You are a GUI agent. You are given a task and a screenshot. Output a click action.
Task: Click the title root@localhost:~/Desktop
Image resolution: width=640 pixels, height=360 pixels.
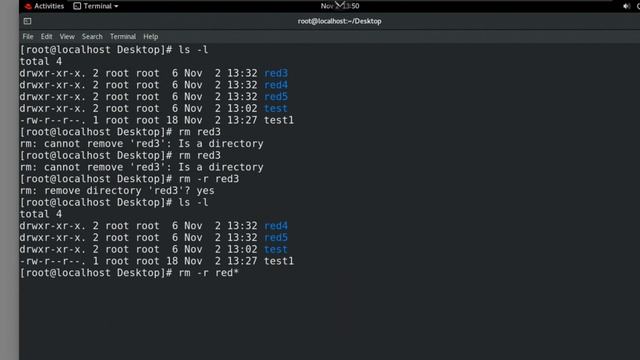coord(339,21)
